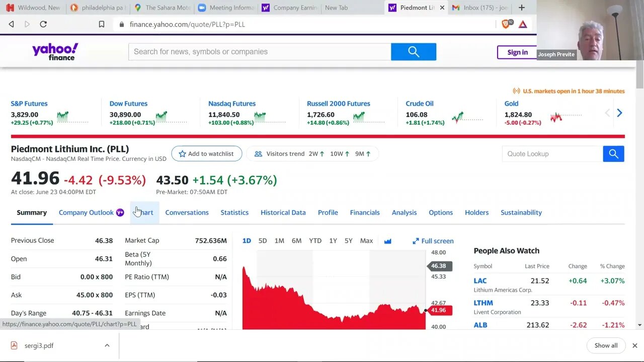Select the 5Y chart range

349,241
